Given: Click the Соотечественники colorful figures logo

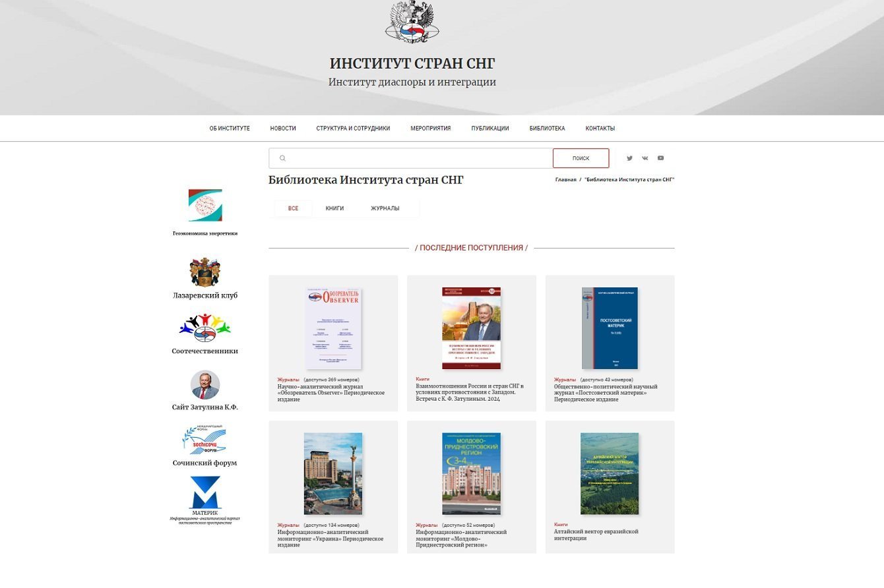Looking at the screenshot, I should point(205,328).
